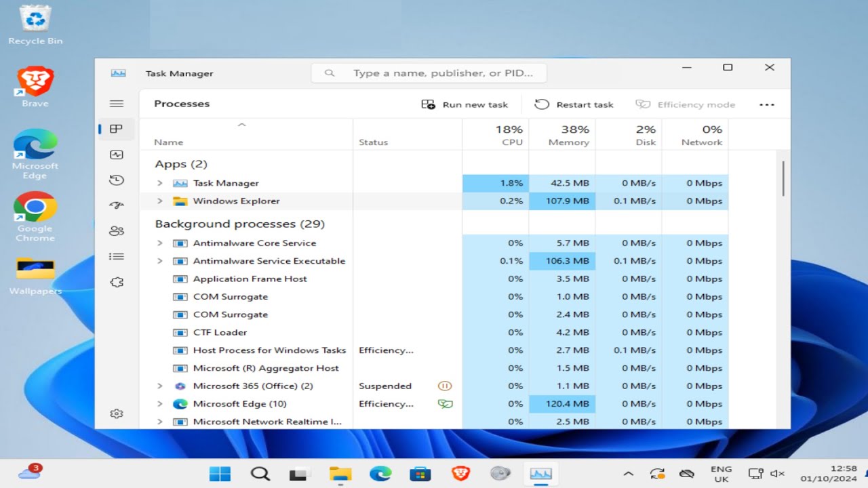Viewport: 868px width, 488px height.
Task: Select Host Process for Windows Tasks row
Action: [x=434, y=350]
